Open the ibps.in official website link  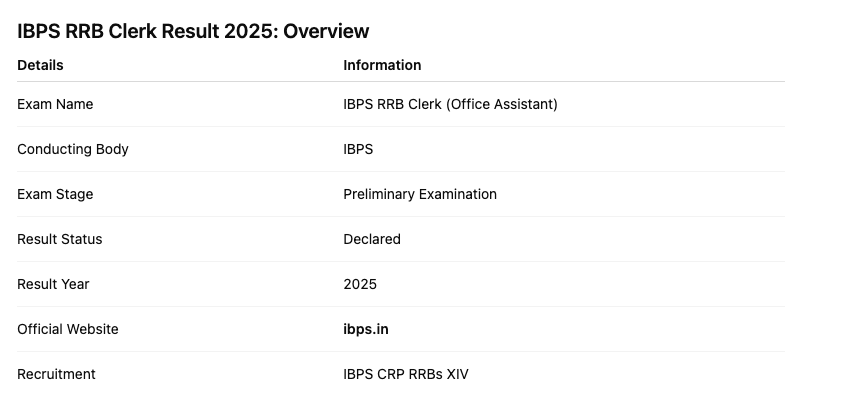tap(366, 329)
